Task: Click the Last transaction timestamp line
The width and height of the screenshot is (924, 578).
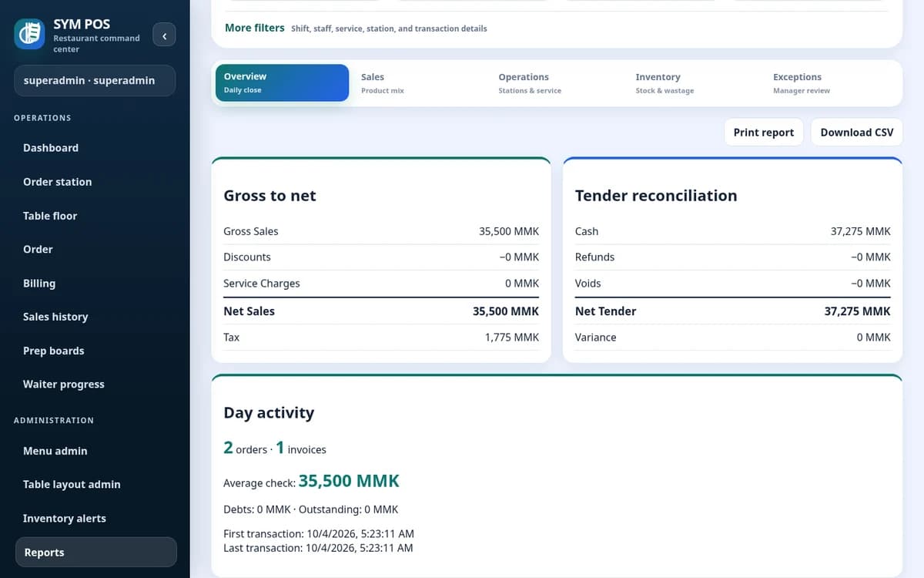Action: [x=318, y=548]
